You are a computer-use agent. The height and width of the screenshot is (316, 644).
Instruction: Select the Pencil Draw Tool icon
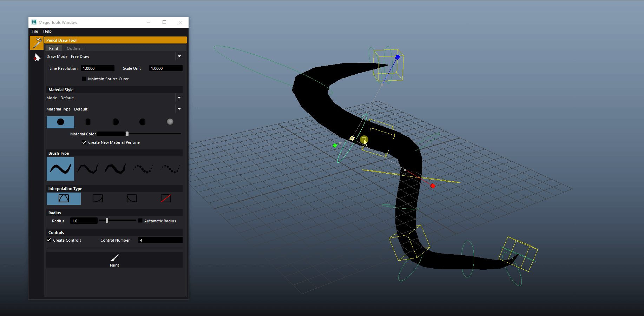tap(37, 42)
